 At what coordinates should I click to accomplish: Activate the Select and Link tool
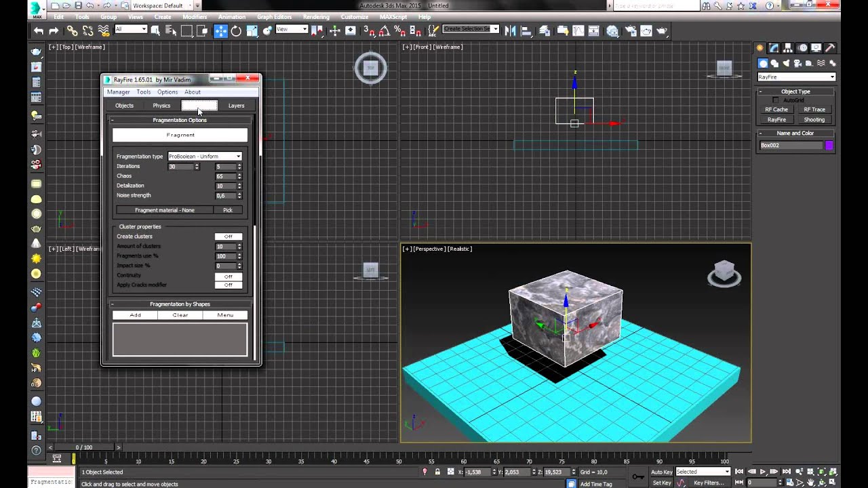72,30
